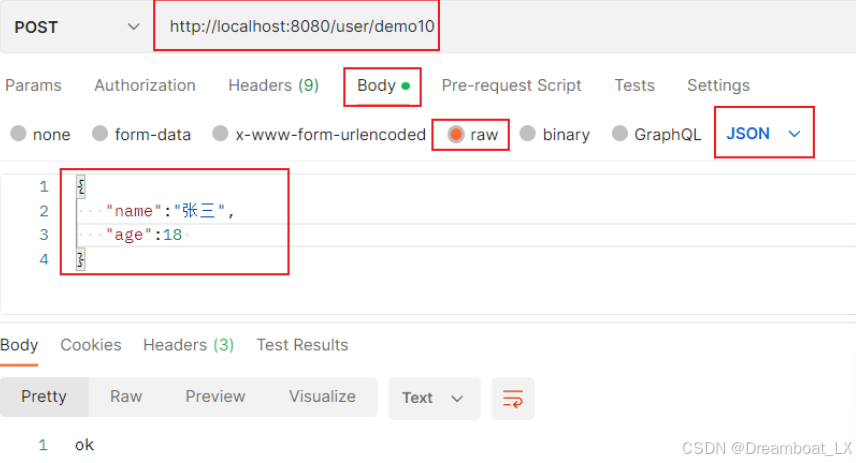Viewport: 856px width, 463px height.
Task: Show the response Body tab
Action: (19, 345)
